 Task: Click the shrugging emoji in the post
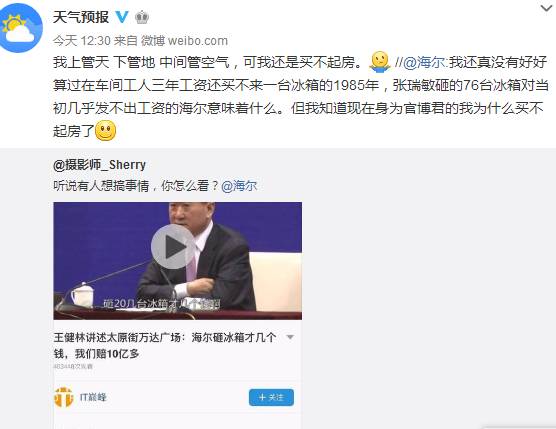pos(379,62)
